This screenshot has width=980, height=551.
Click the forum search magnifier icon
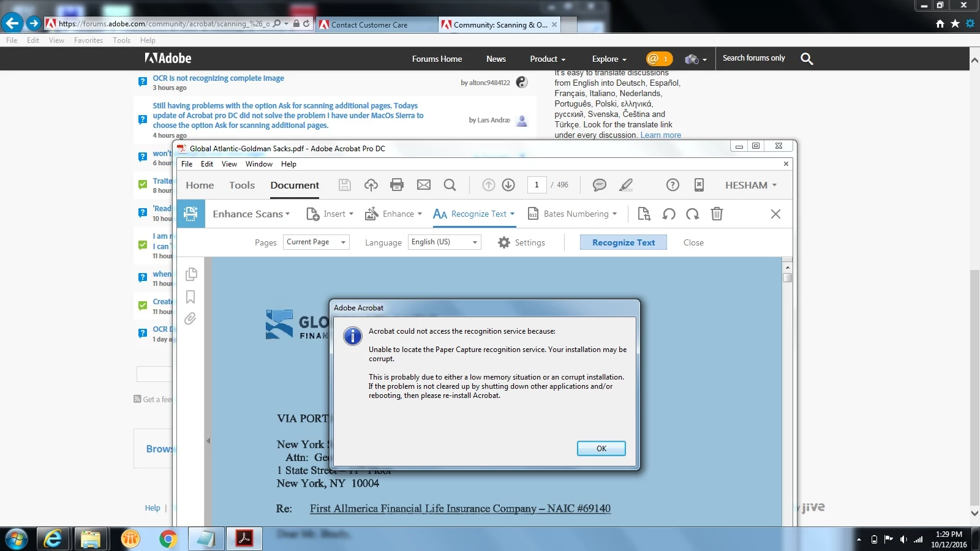click(x=807, y=59)
